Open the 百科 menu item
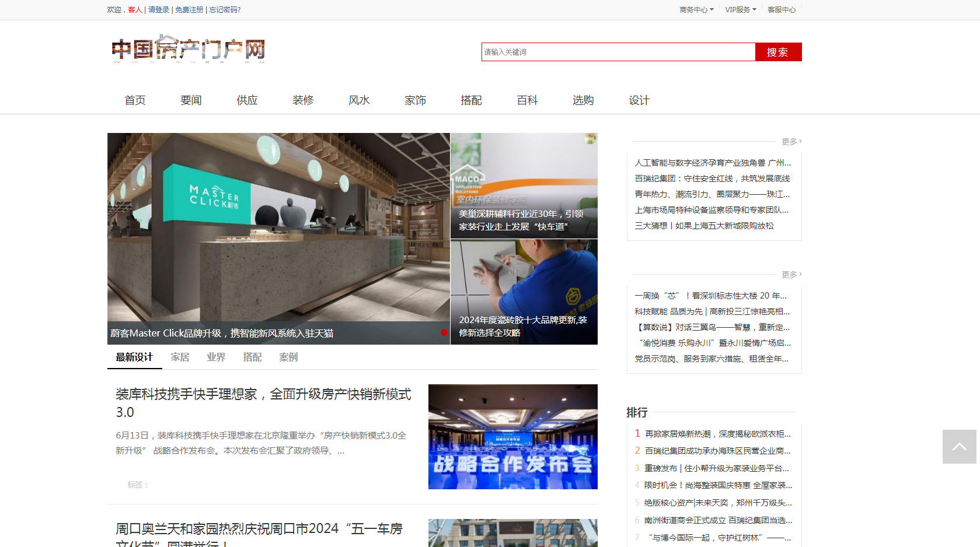The width and height of the screenshot is (980, 547). (x=527, y=100)
